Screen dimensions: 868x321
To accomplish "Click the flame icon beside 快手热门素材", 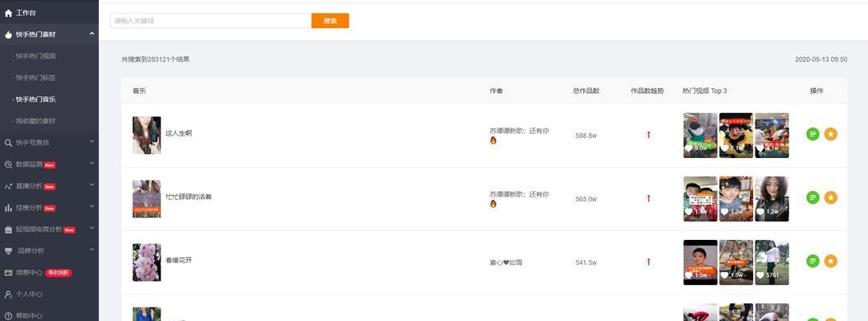I will tap(8, 35).
